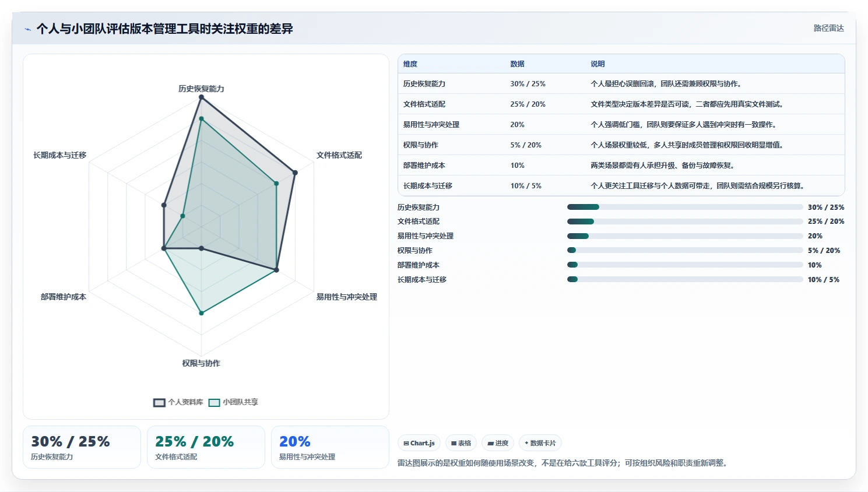Click the 部署维护成本 progress bar
Viewport: 868px width, 492px height.
(685, 265)
